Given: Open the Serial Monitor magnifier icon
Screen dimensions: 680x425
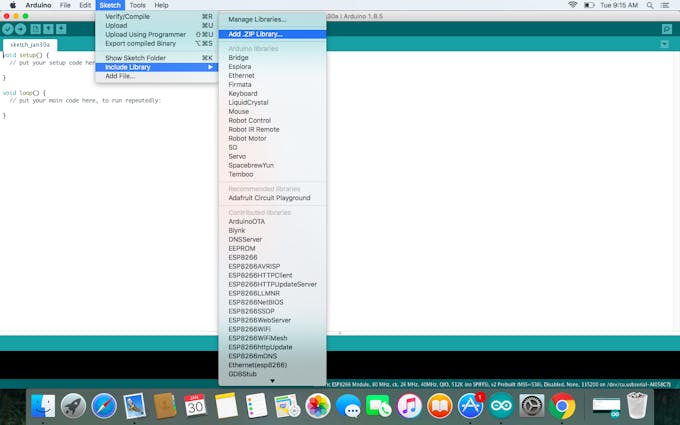Looking at the screenshot, I should coord(666,29).
